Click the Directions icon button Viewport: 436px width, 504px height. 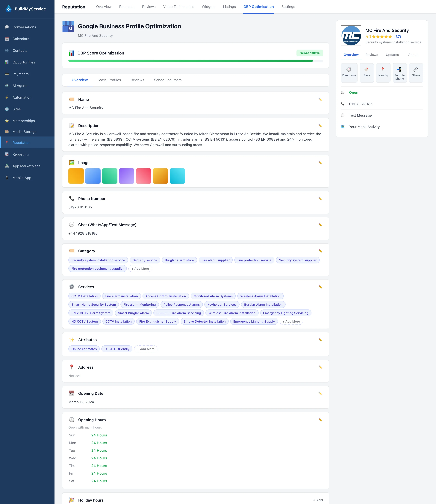pos(349,73)
